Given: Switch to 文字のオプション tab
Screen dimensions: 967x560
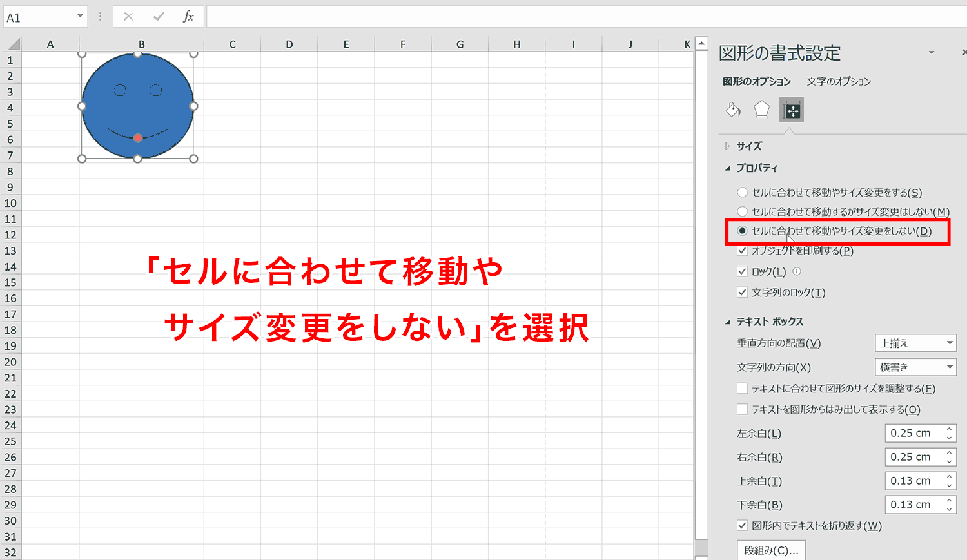Looking at the screenshot, I should point(839,81).
